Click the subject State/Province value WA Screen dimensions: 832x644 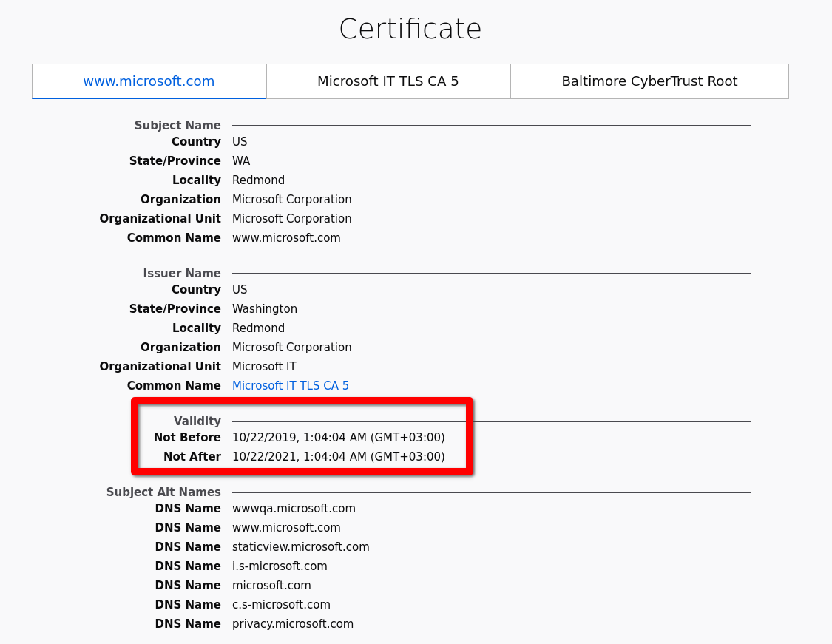tap(241, 160)
